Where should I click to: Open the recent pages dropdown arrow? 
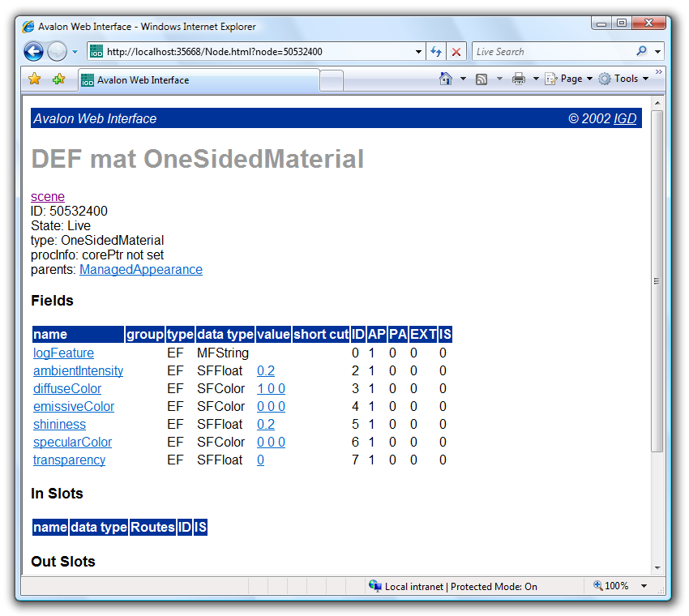(x=75, y=52)
